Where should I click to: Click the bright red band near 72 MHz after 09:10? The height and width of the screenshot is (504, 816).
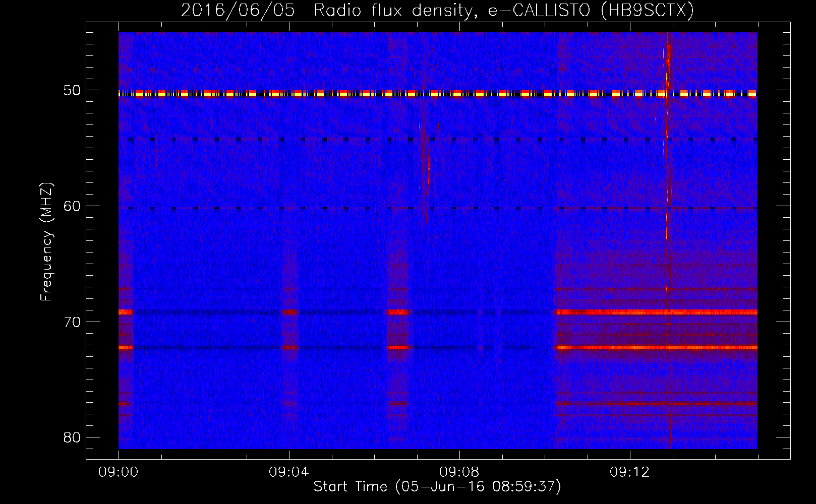[x=656, y=348]
